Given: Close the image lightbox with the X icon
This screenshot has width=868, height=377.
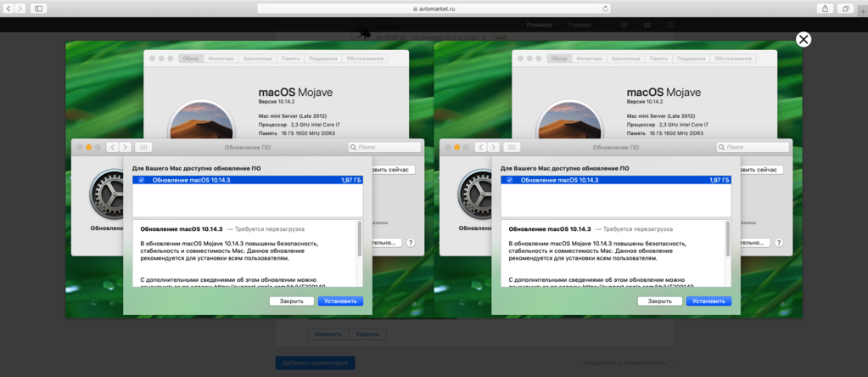Looking at the screenshot, I should (804, 39).
